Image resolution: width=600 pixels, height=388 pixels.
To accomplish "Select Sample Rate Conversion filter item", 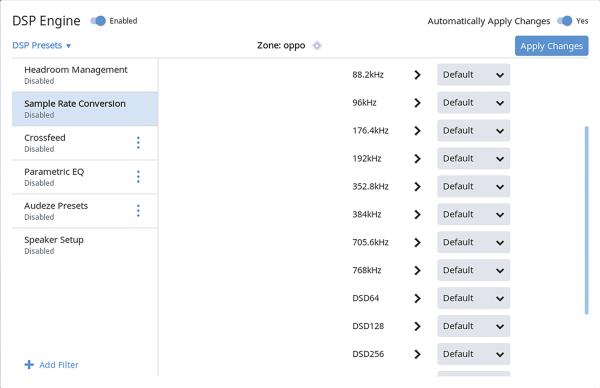I will pyautogui.click(x=85, y=109).
